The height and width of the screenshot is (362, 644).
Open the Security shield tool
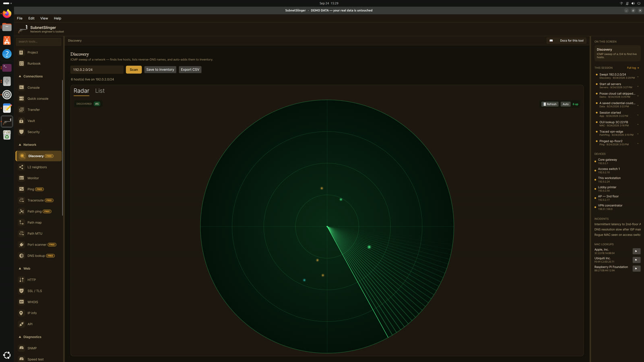[21, 132]
